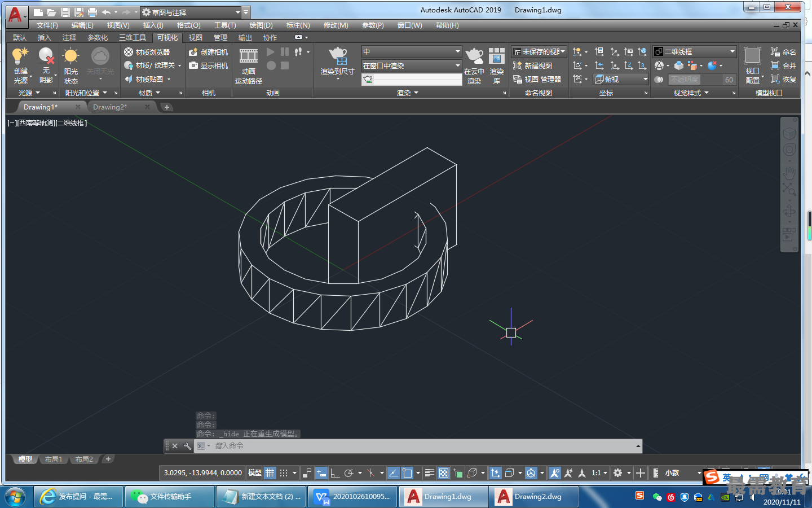Click the command line customize wrench icon
This screenshot has height=508, width=812.
[187, 446]
